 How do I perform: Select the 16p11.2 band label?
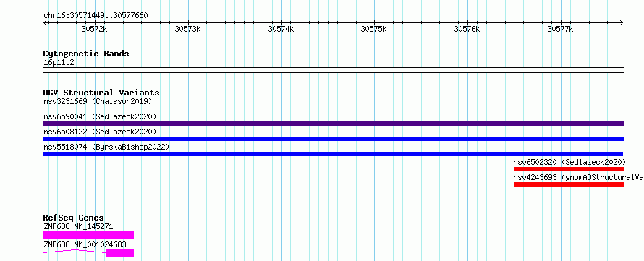[59, 63]
